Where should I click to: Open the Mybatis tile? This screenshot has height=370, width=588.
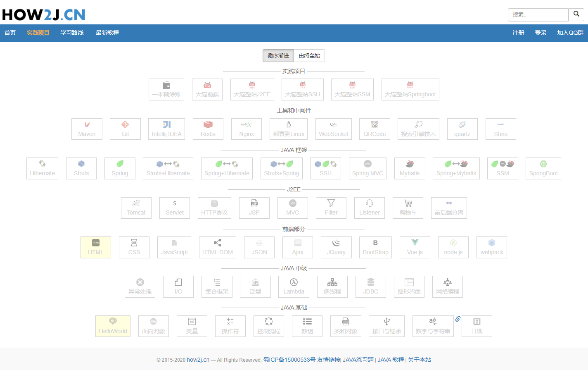click(410, 168)
